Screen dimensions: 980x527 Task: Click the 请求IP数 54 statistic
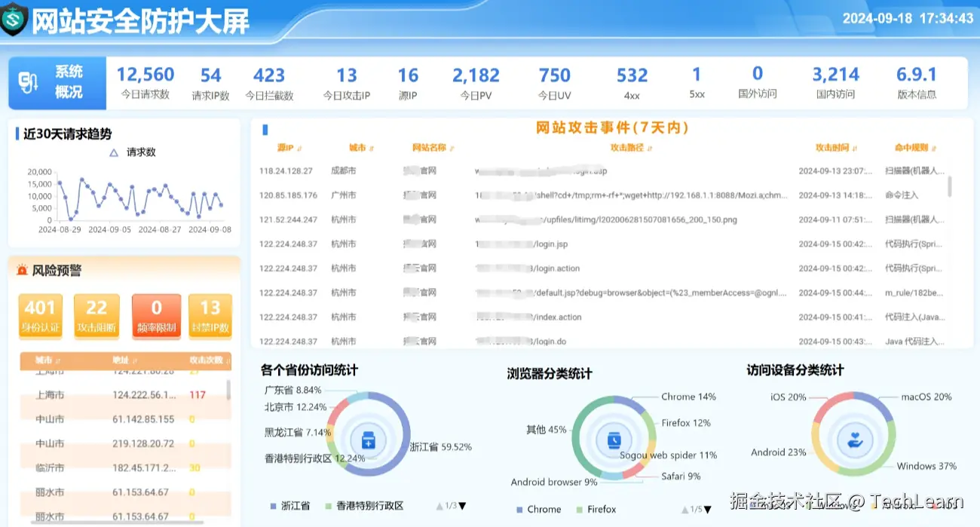tap(210, 83)
